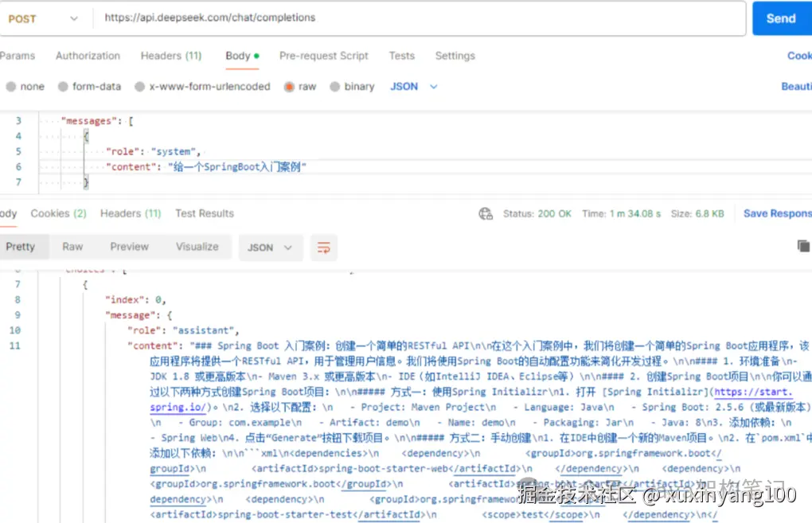812x523 pixels.
Task: Edit the request URL field
Action: point(420,18)
